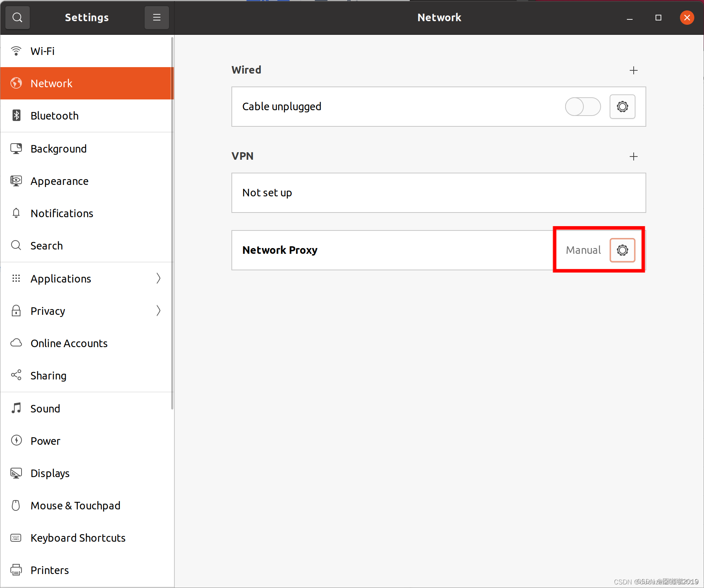
Task: Click the search icon in Settings header
Action: [x=17, y=17]
